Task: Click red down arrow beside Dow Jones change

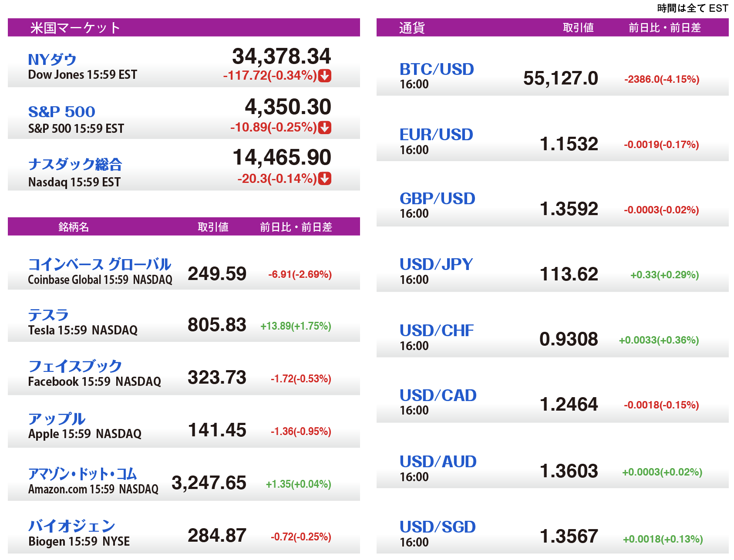Action: point(325,76)
